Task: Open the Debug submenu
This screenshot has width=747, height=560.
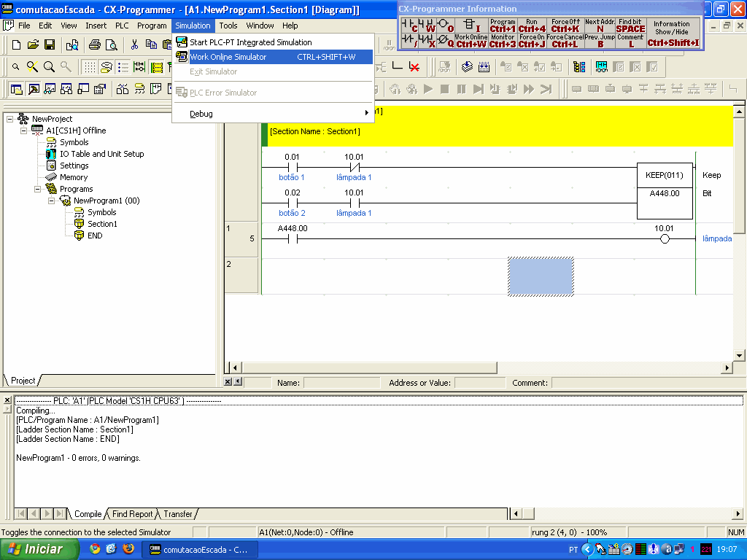Action: [x=273, y=114]
